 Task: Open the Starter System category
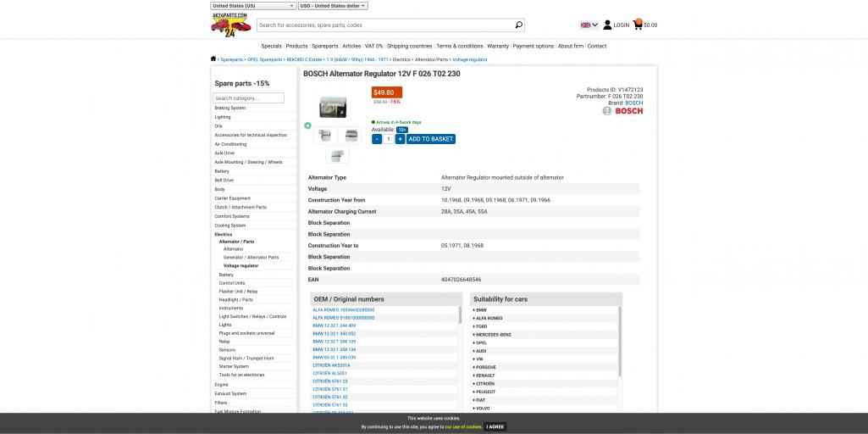(234, 366)
